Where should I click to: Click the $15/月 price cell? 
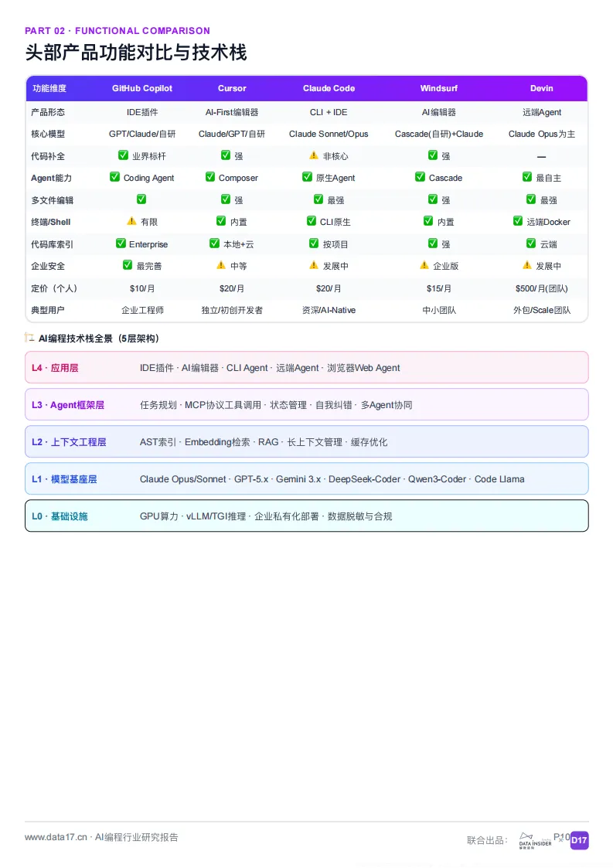[x=439, y=288]
